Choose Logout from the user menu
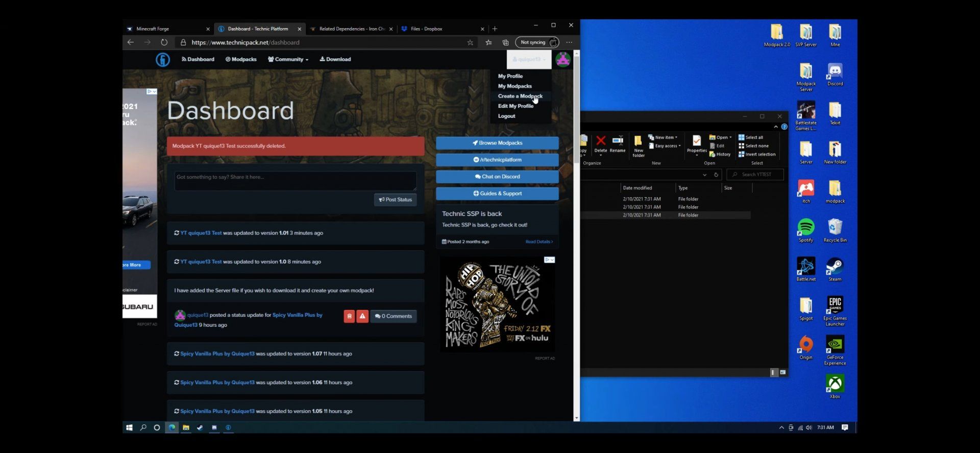980x453 pixels. [507, 116]
